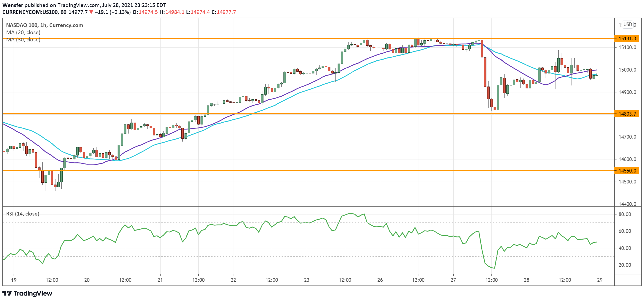Click the 80.00 RSI axis label

tap(625, 214)
